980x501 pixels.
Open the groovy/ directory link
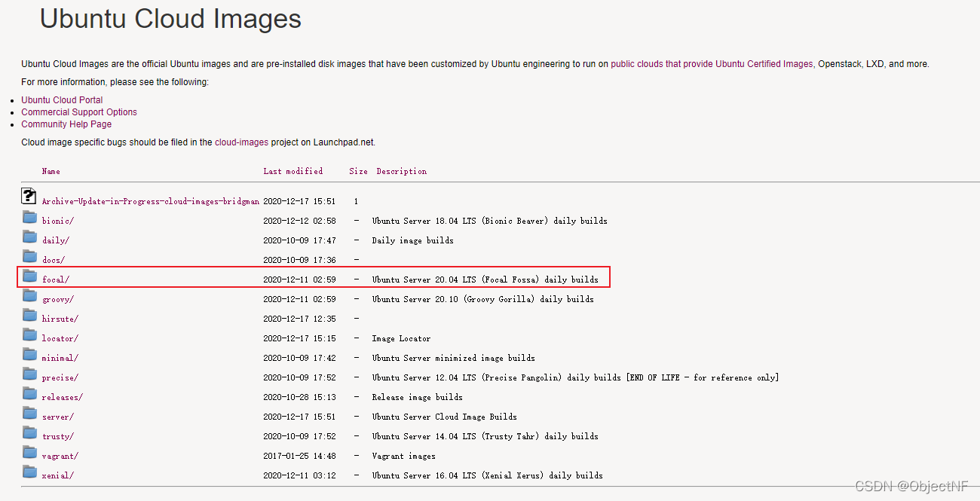tap(58, 299)
